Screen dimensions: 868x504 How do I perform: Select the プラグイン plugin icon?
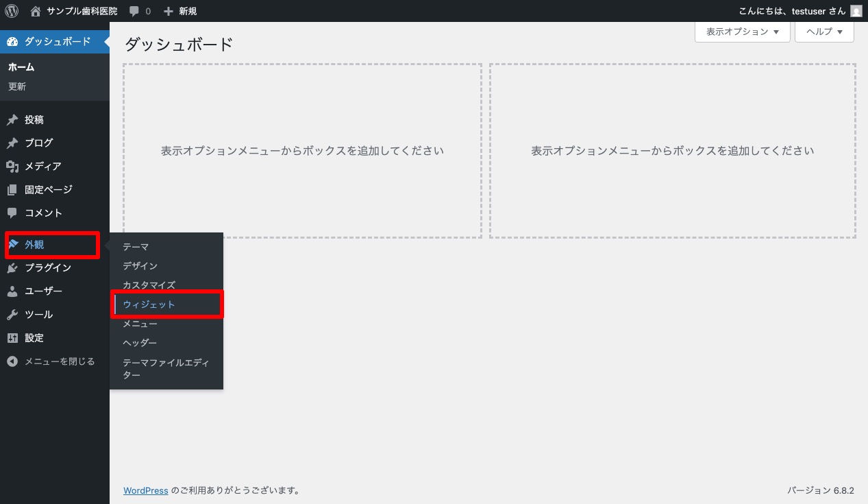(12, 267)
